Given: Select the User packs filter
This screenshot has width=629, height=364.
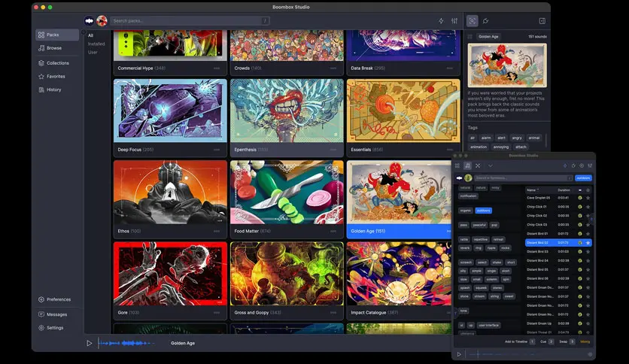Looking at the screenshot, I should point(93,52).
